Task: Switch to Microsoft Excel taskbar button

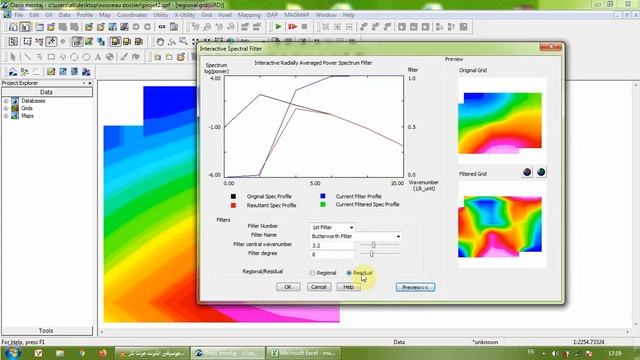Action: (x=304, y=353)
